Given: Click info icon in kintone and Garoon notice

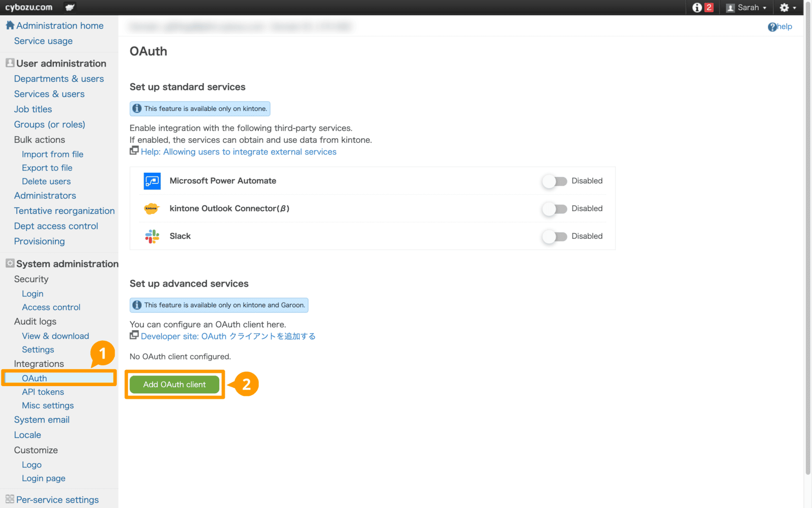Looking at the screenshot, I should point(137,305).
